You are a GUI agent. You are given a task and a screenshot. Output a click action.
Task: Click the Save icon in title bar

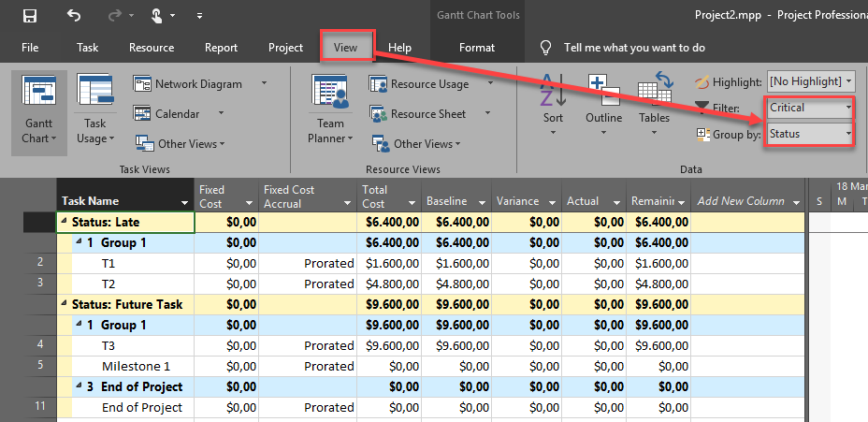click(30, 16)
